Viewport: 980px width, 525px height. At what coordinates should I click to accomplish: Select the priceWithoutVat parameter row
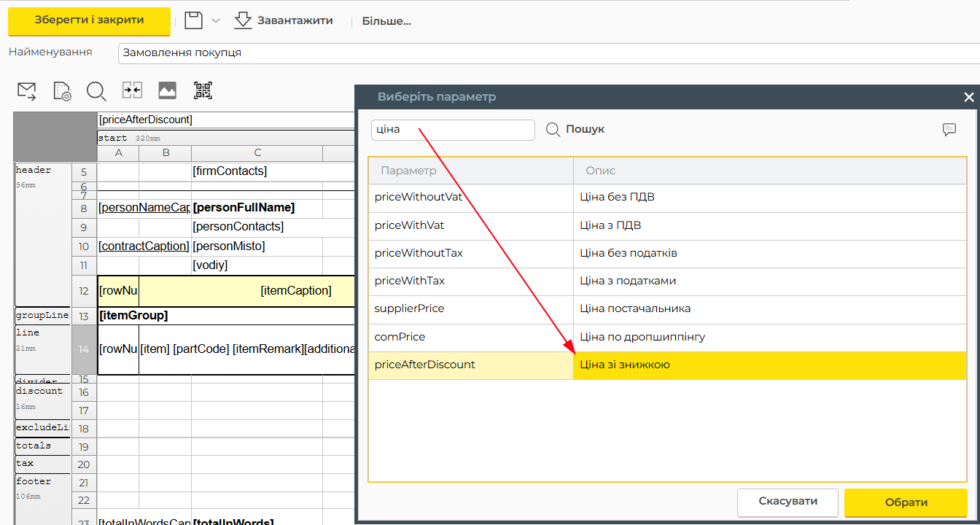[668, 198]
